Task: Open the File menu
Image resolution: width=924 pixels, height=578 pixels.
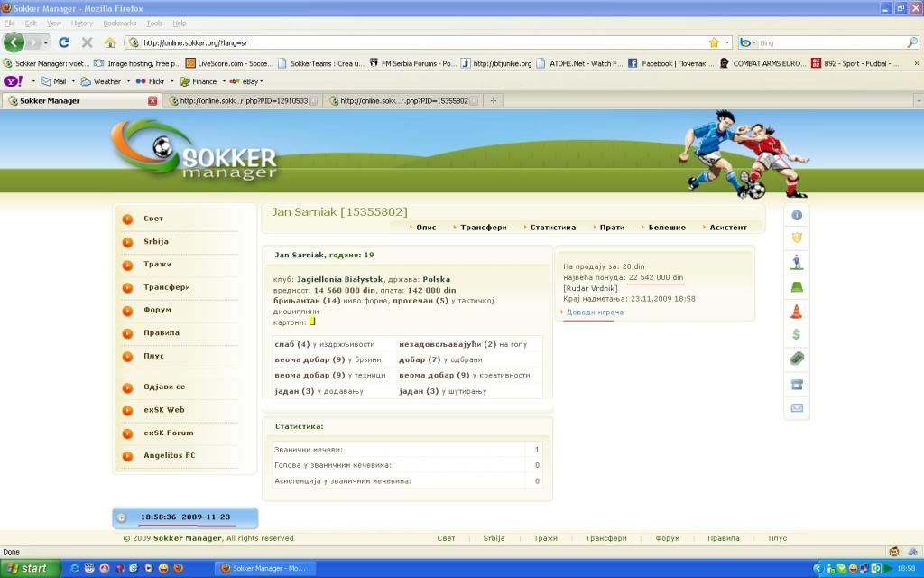Action: 9,23
